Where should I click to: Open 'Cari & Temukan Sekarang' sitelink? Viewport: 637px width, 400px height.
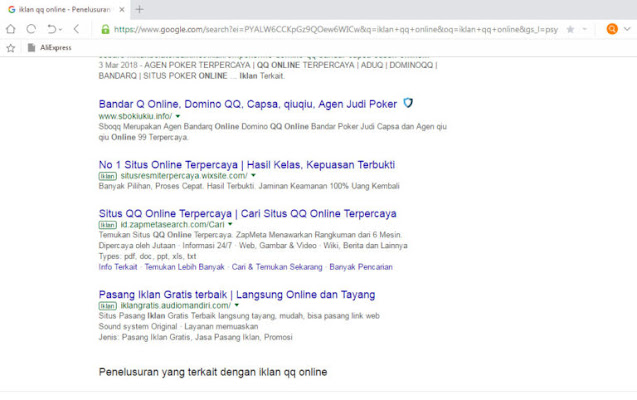[277, 267]
